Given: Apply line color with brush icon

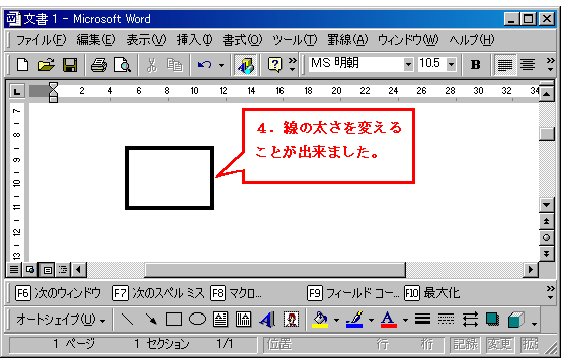Looking at the screenshot, I should pos(354,319).
